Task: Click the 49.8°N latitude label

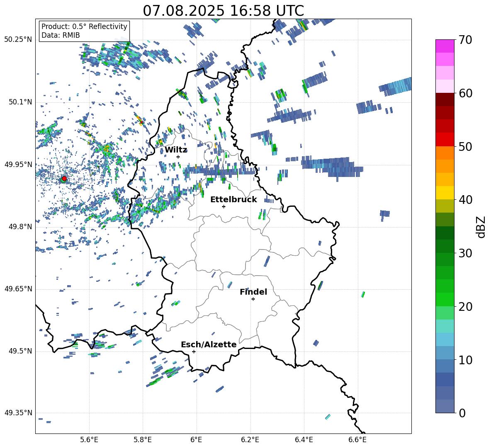Action: coord(20,227)
